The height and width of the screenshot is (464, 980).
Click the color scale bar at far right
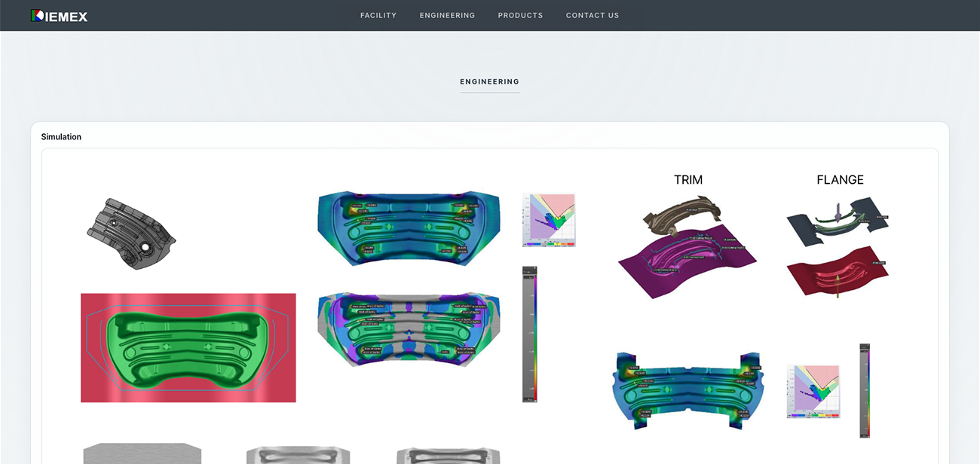coord(865,390)
